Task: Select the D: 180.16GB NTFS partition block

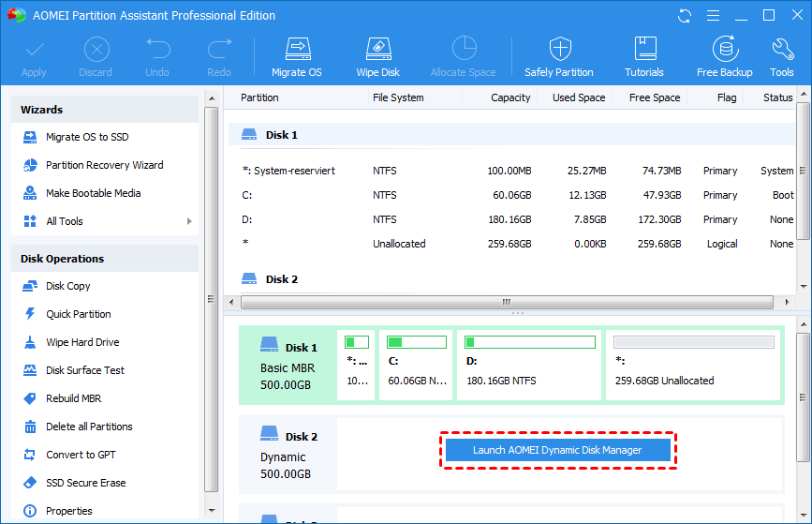Action: coord(529,365)
